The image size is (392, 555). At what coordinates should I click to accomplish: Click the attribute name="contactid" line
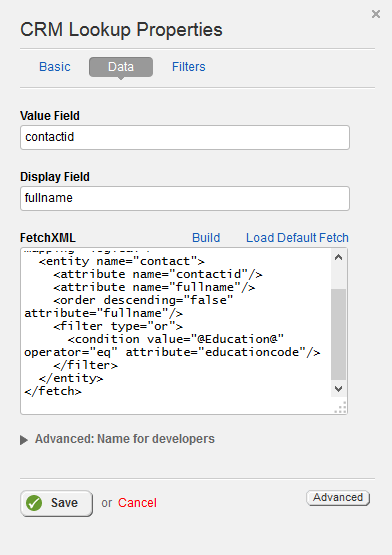click(158, 274)
